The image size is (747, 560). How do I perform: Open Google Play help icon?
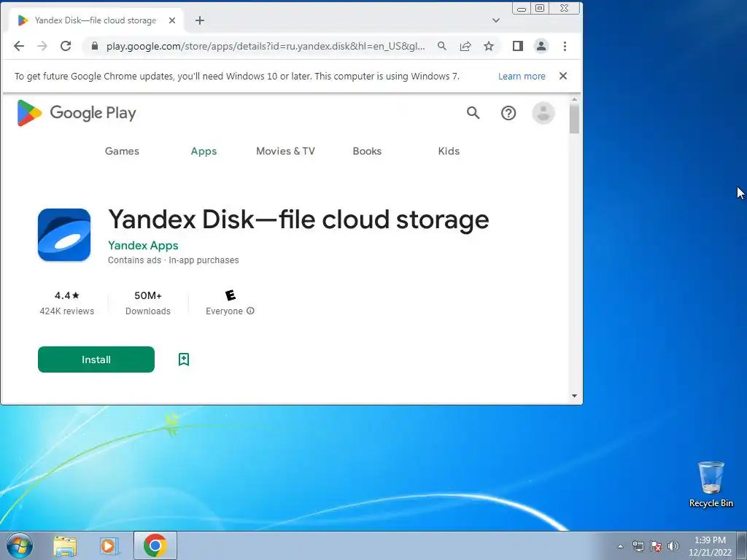(508, 113)
